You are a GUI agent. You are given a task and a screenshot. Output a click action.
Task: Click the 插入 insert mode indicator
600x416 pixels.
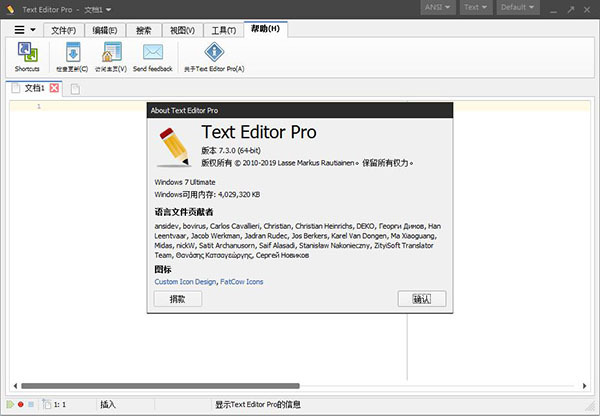tap(108, 404)
